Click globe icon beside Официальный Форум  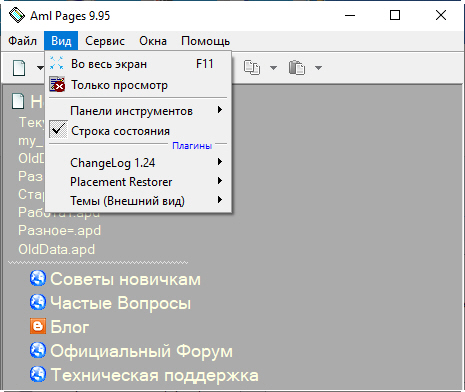(x=38, y=350)
